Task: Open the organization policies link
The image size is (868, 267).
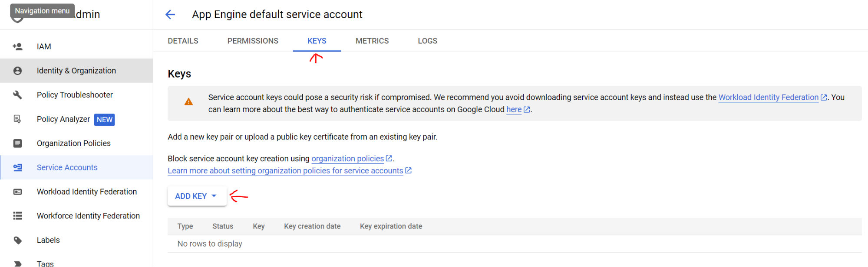Action: coord(347,159)
